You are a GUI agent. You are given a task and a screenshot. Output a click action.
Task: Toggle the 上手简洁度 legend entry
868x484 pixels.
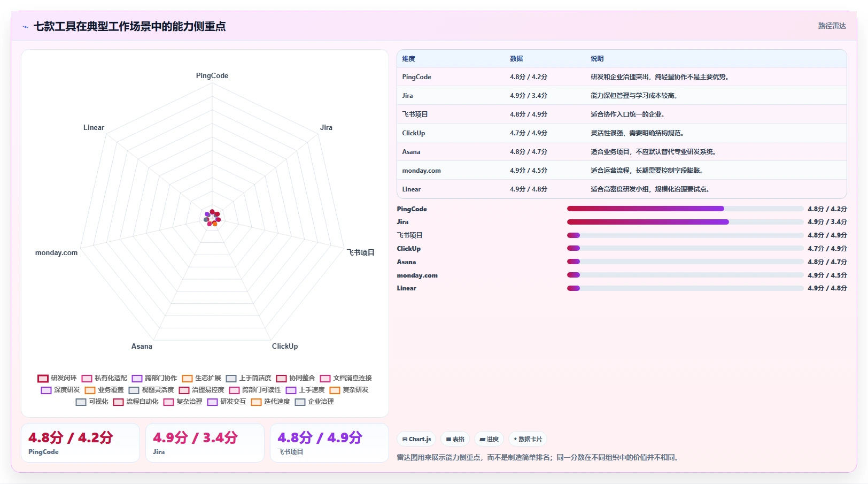[249, 378]
